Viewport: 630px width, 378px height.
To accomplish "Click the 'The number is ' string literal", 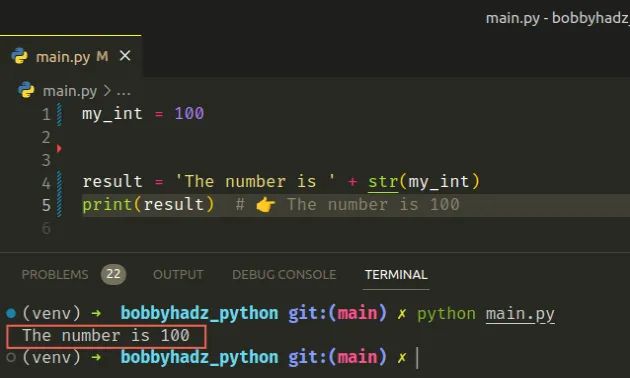I will [255, 182].
